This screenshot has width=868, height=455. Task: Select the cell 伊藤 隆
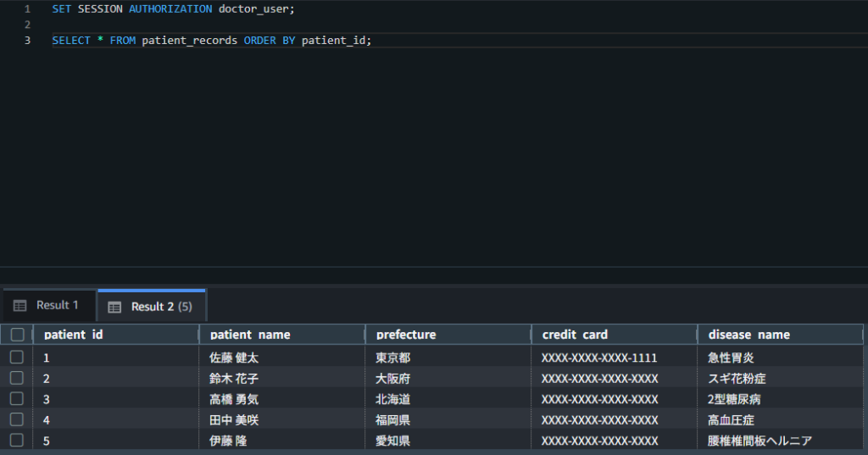(x=281, y=441)
